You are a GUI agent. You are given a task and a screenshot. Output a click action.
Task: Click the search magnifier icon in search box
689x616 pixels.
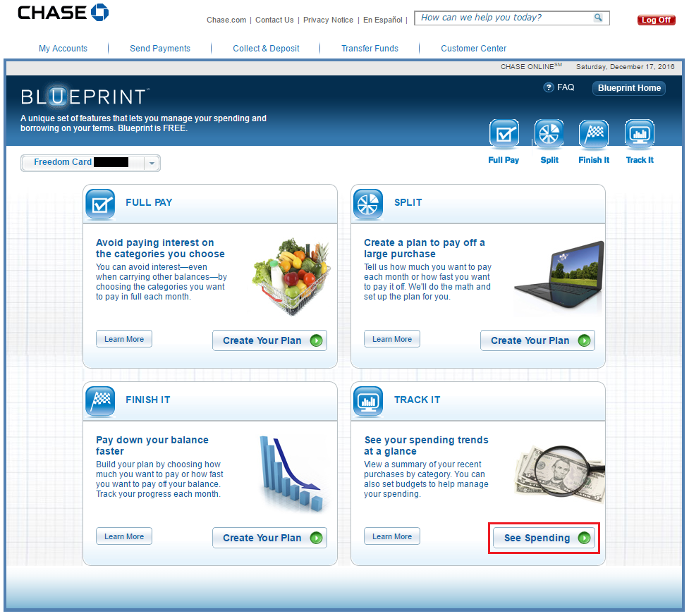click(x=598, y=18)
